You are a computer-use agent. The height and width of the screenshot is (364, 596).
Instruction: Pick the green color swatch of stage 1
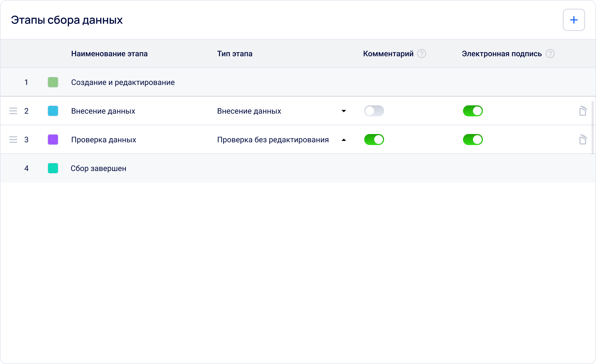click(53, 82)
